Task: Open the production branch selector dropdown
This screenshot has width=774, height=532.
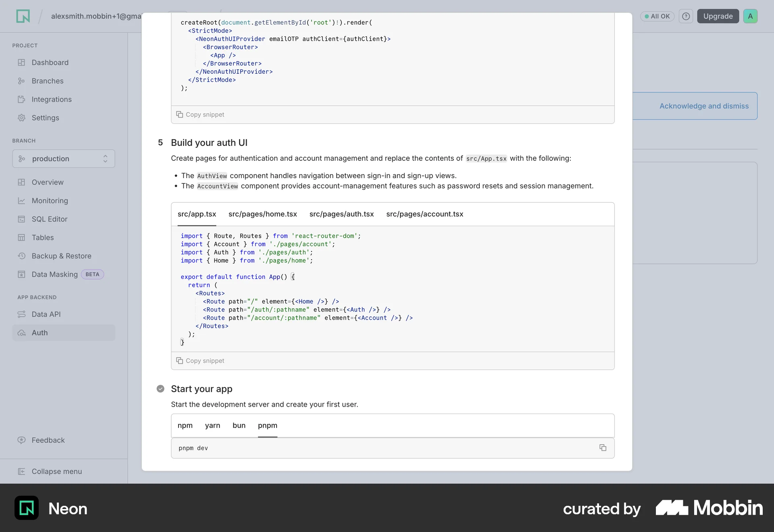Action: [x=64, y=159]
